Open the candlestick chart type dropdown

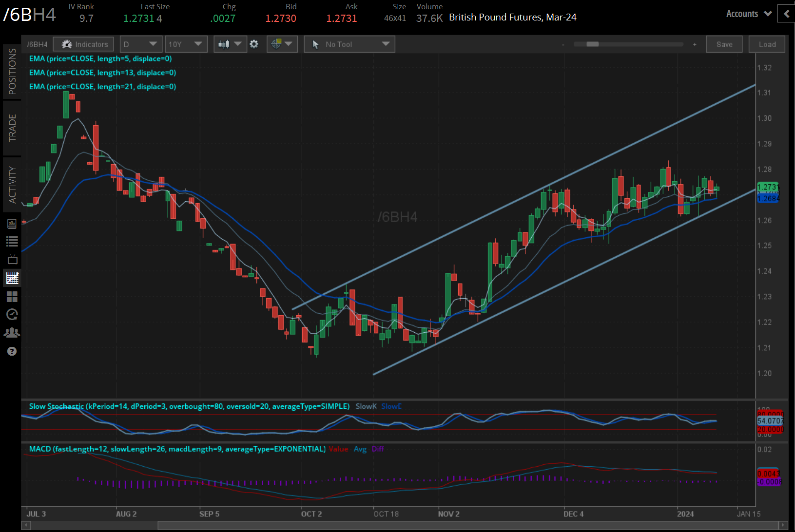click(230, 44)
